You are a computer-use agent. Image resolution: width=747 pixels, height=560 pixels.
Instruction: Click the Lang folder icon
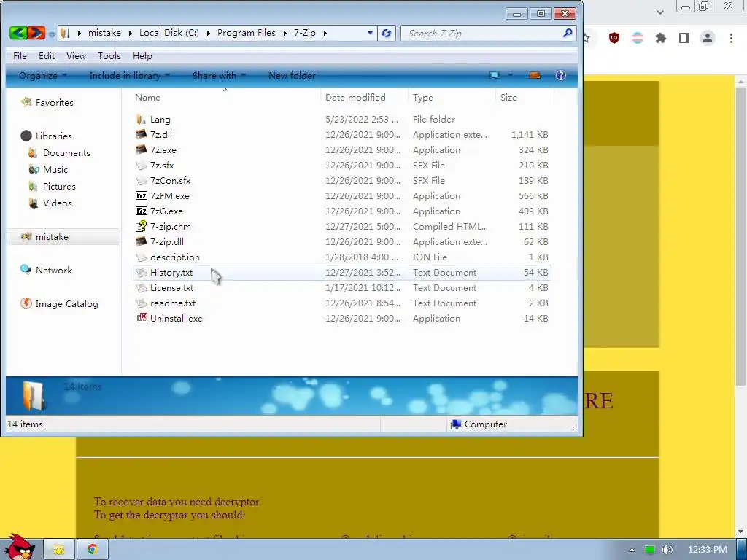click(x=141, y=119)
